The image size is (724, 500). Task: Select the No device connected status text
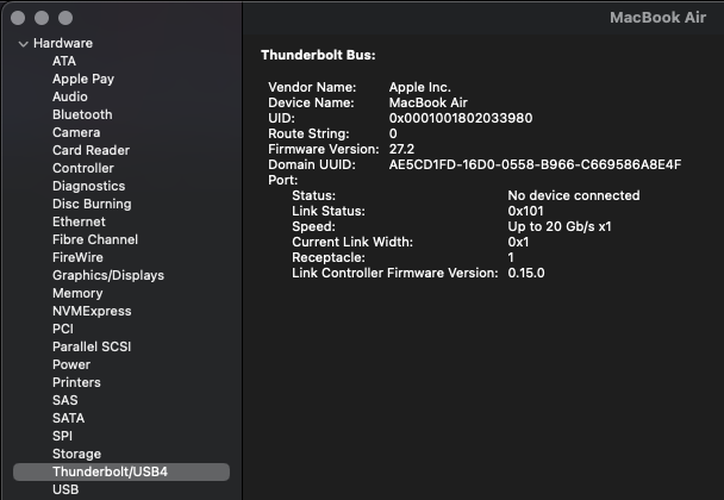tap(573, 196)
